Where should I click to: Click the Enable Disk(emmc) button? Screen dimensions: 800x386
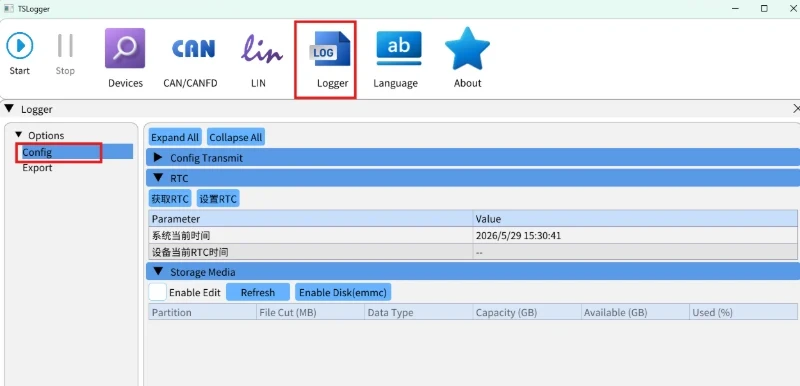click(x=343, y=292)
